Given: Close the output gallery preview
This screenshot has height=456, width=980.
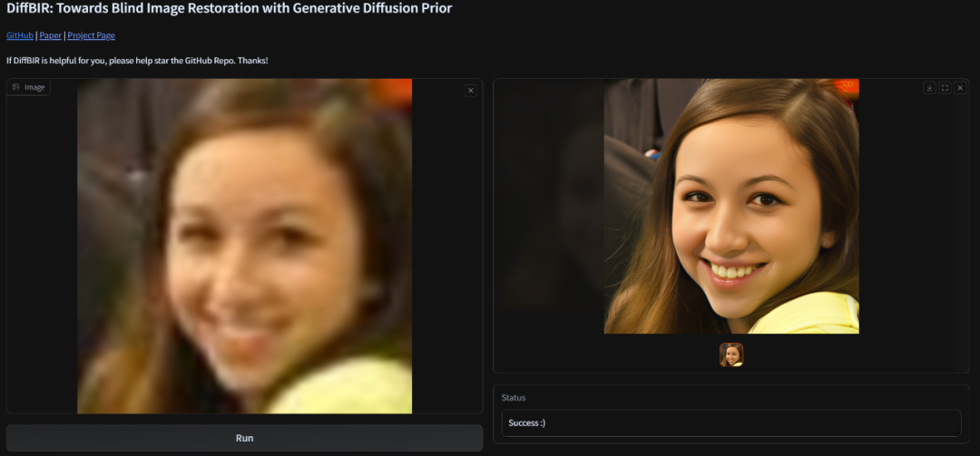Looking at the screenshot, I should click(960, 88).
